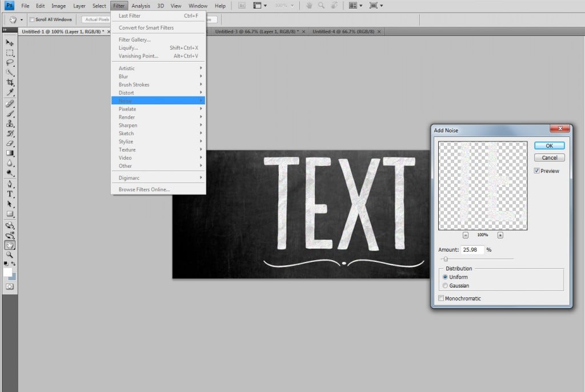Image resolution: width=585 pixels, height=392 pixels.
Task: Choose Liquify from Filter menu
Action: [x=158, y=48]
